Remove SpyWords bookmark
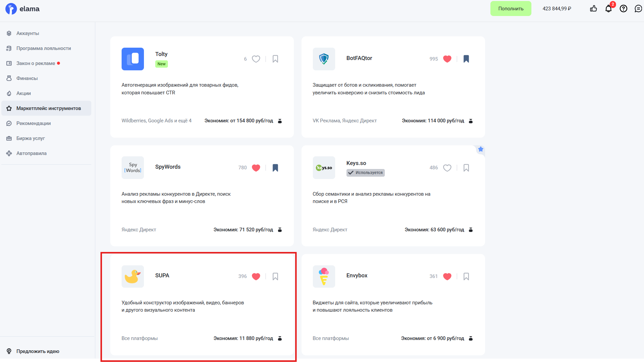Viewport: 644px width, 362px height. [275, 168]
